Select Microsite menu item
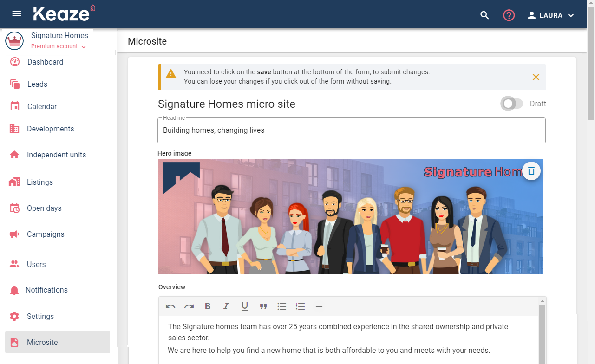595x364 pixels. pos(58,342)
